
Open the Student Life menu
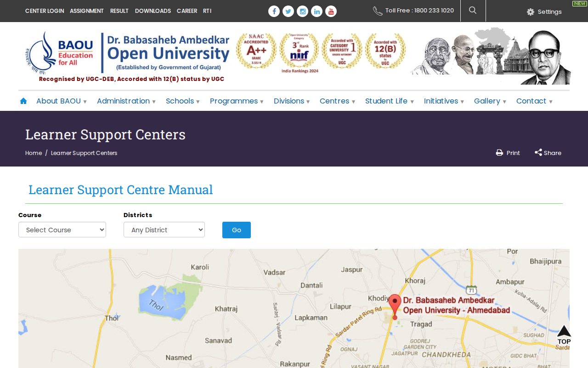(x=390, y=101)
